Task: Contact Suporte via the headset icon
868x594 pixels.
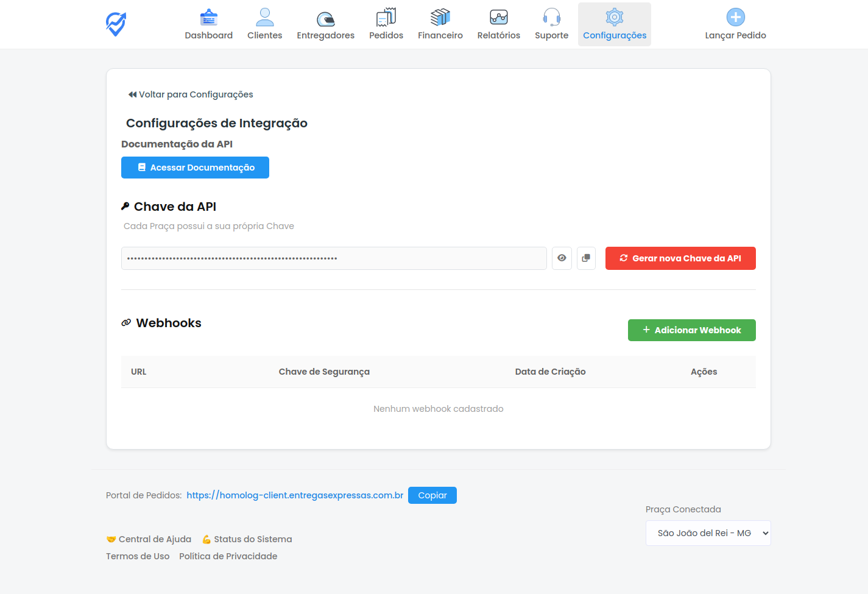Action: 551,24
